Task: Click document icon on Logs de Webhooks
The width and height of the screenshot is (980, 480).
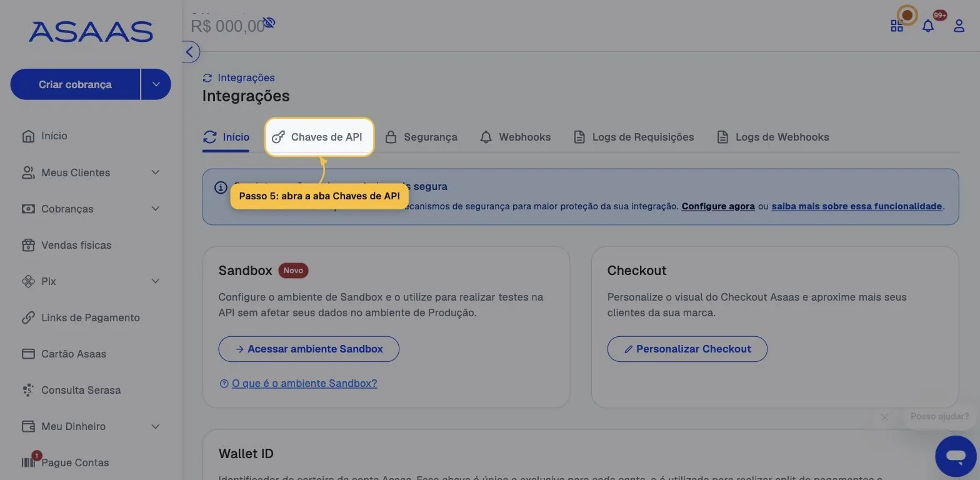Action: [x=722, y=137]
